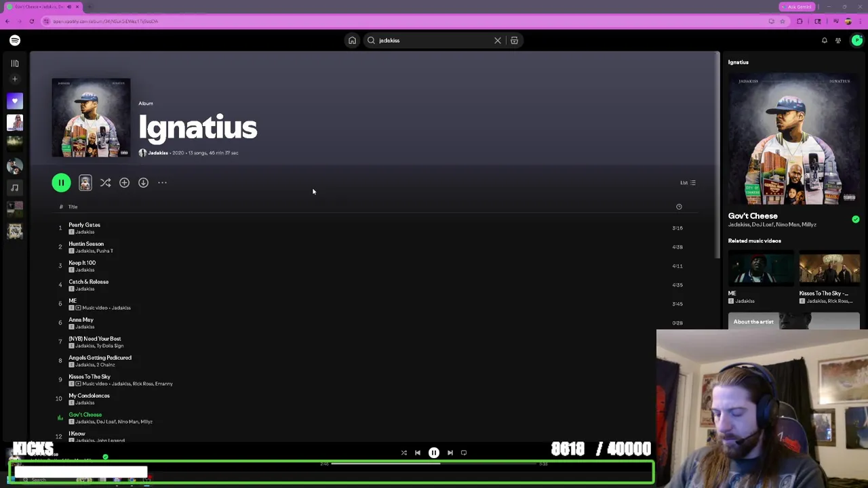Select track My Condolences
Screen dimensions: 868x488
click(x=89, y=396)
